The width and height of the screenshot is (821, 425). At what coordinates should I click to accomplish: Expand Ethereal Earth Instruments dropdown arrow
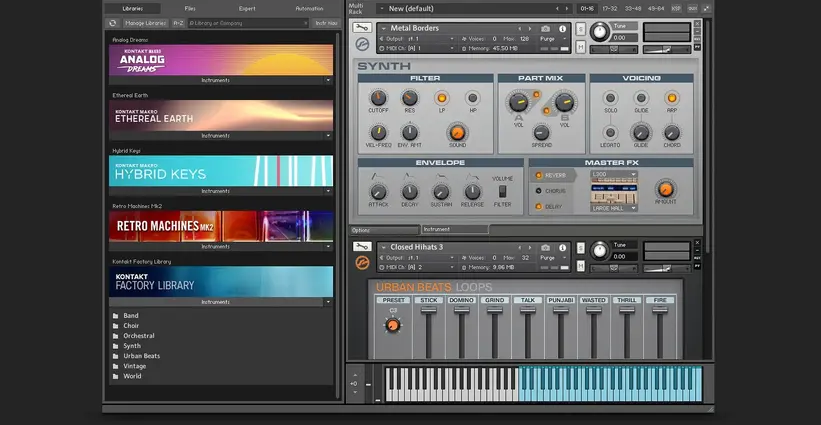pos(328,136)
